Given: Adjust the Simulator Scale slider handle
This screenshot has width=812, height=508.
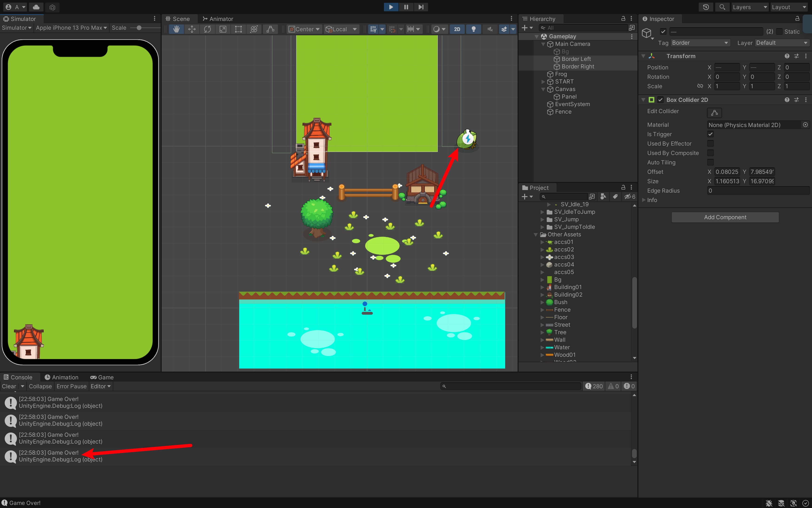Looking at the screenshot, I should 139,28.
